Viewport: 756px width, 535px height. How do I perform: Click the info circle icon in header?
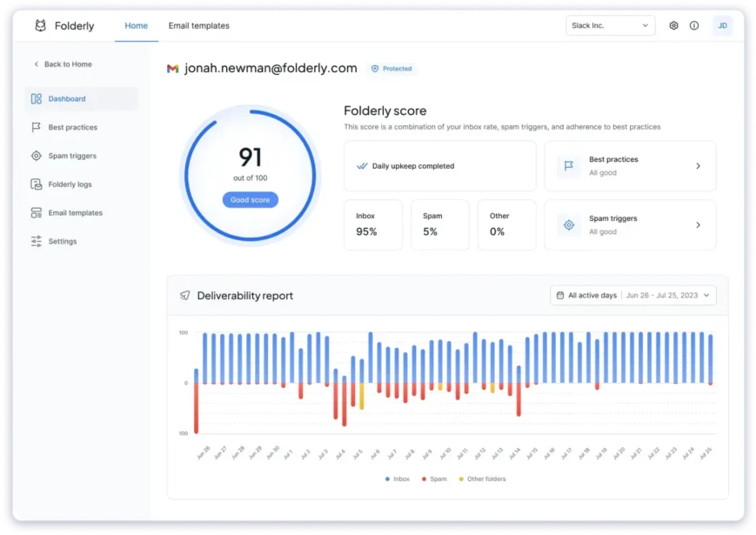[x=694, y=26]
